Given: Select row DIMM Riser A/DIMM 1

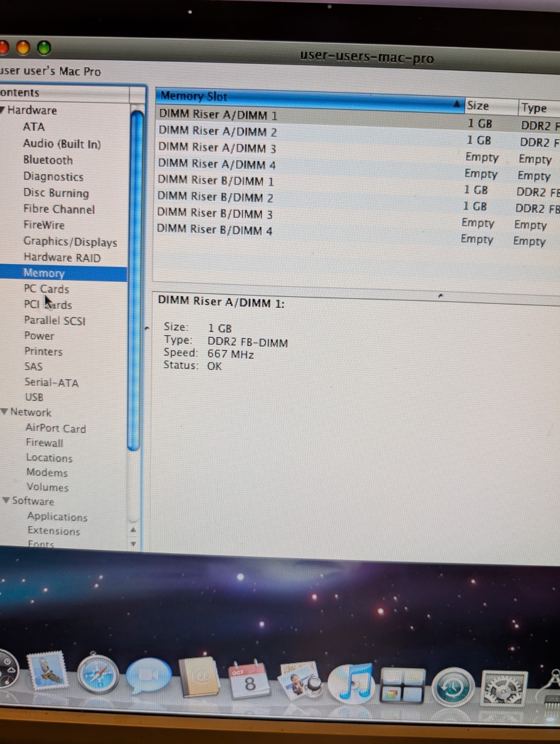Looking at the screenshot, I should [358, 119].
